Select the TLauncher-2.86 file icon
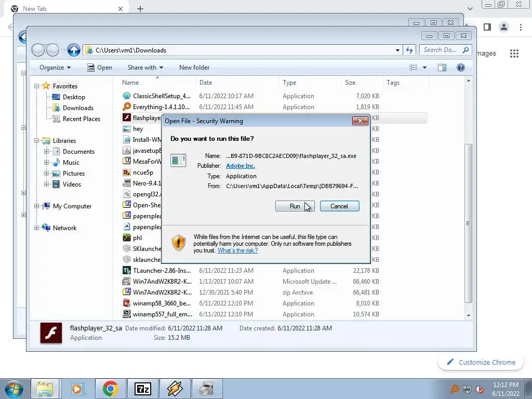Screen dimensions: 532x399 click(127, 270)
